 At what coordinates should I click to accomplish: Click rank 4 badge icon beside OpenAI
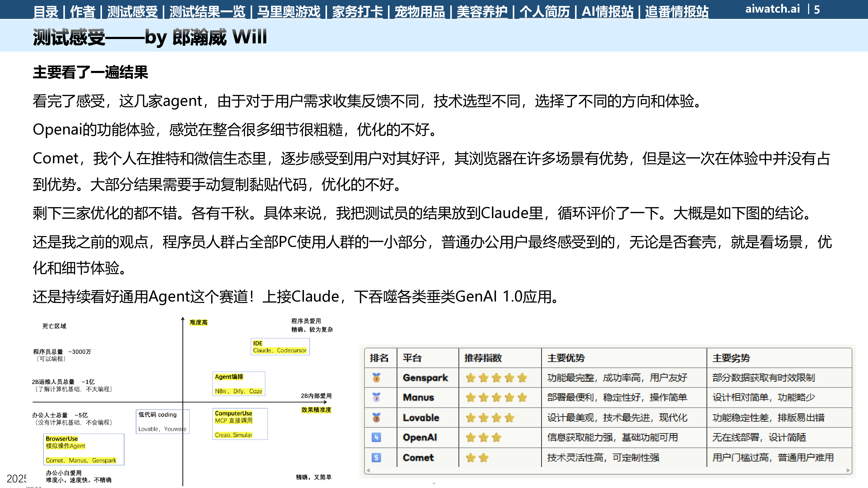tap(376, 437)
